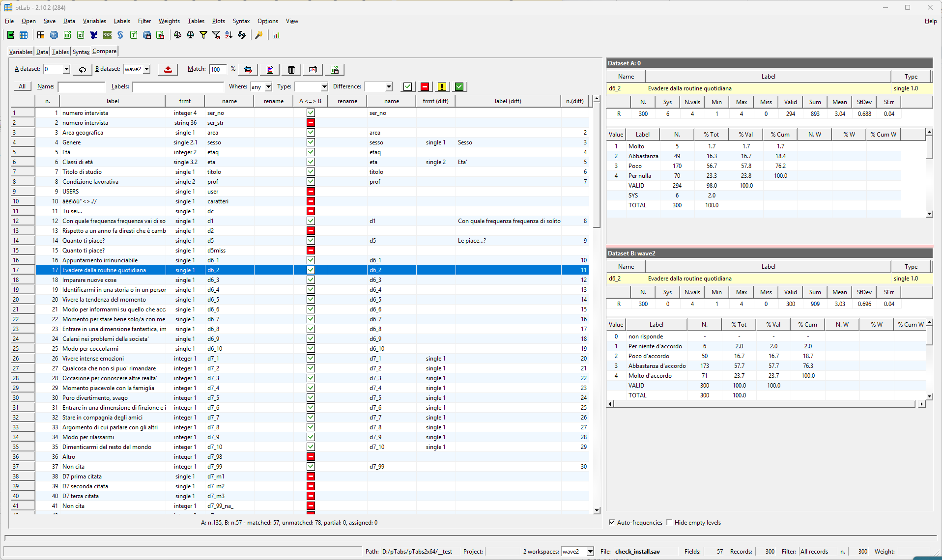Click the Labels filter input field
The image size is (942, 560).
point(178,86)
